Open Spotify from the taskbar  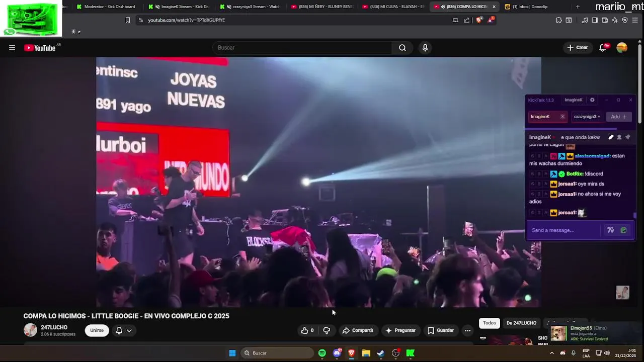tap(322, 353)
